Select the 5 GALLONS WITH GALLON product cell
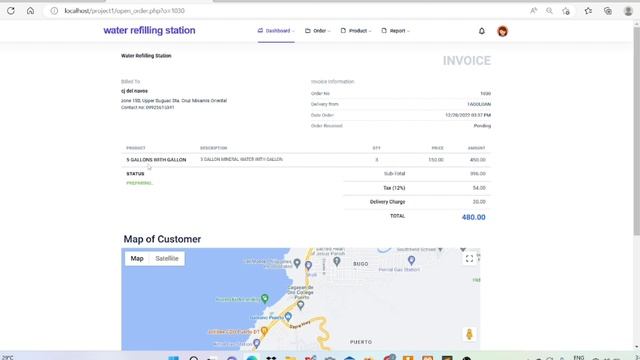This screenshot has height=360, width=640. pos(156,160)
